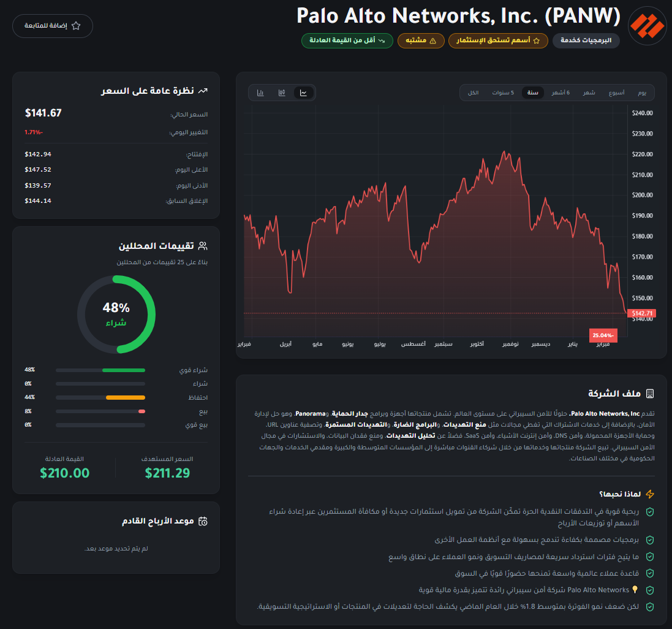The width and height of the screenshot is (672, 629).
Task: Select the 6 أشهر chart range
Action: pyautogui.click(x=561, y=93)
